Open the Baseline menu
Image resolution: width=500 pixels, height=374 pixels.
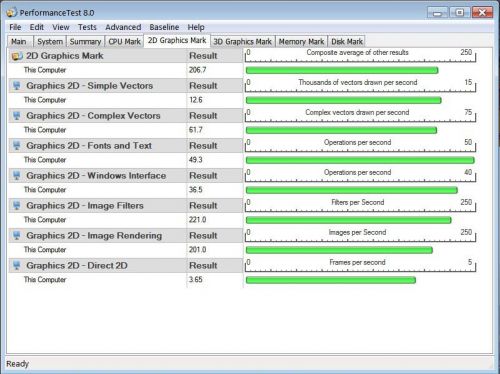164,27
